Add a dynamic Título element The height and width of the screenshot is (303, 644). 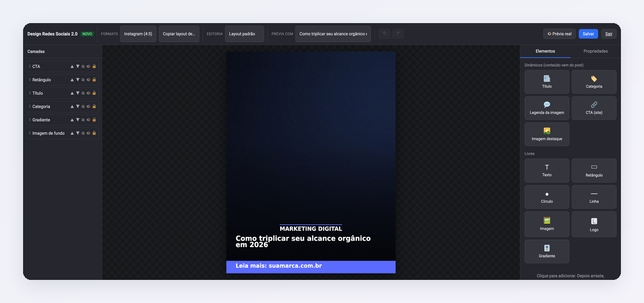547,82
